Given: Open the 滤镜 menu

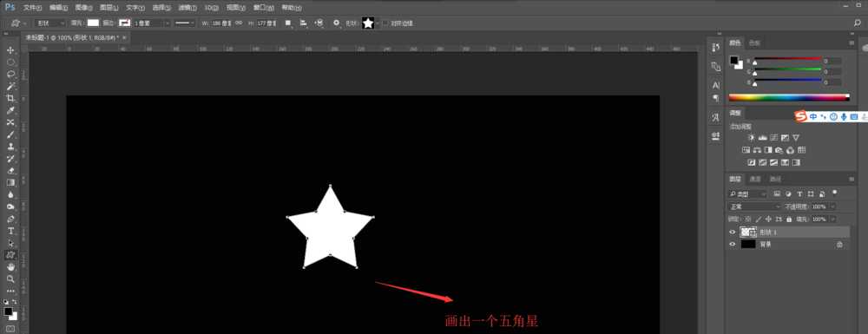Looking at the screenshot, I should (x=187, y=8).
